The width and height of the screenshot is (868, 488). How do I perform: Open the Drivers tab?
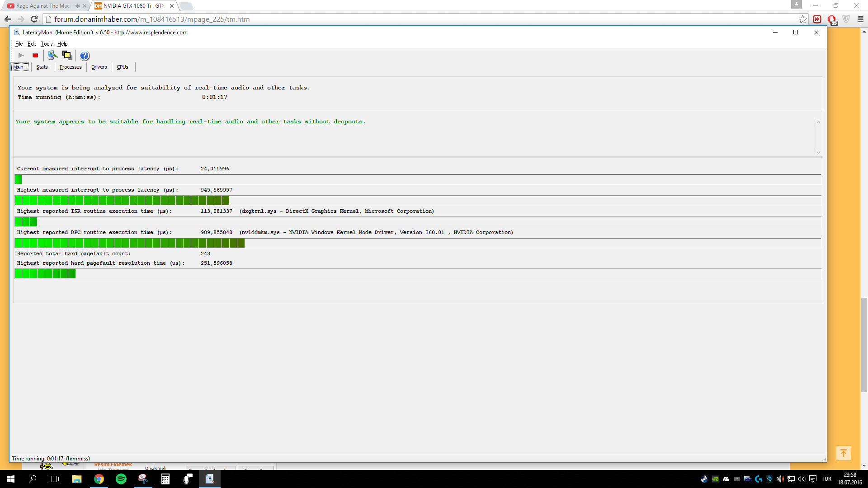[x=99, y=67]
